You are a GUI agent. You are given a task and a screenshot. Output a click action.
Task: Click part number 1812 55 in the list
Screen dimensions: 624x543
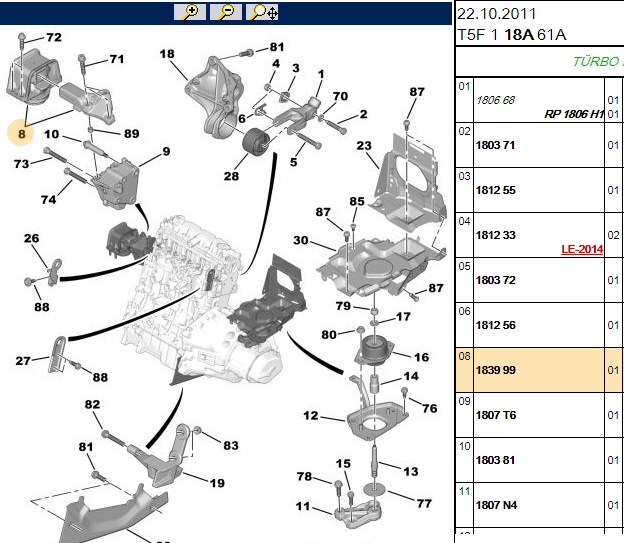coord(495,190)
